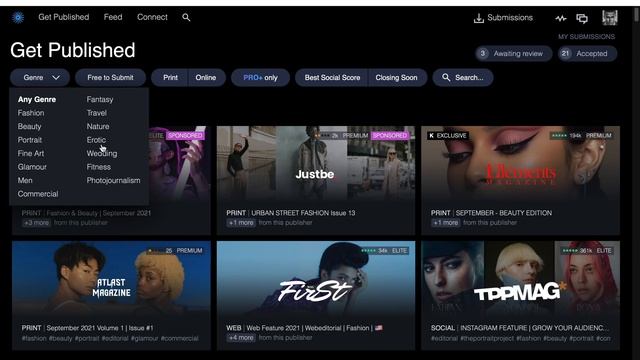Toggle the Free to Submit filter
640x360 pixels.
pyautogui.click(x=110, y=78)
